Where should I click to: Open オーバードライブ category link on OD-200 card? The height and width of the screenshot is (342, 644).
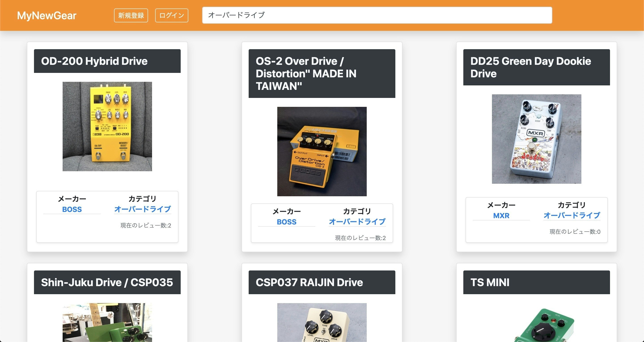click(142, 209)
